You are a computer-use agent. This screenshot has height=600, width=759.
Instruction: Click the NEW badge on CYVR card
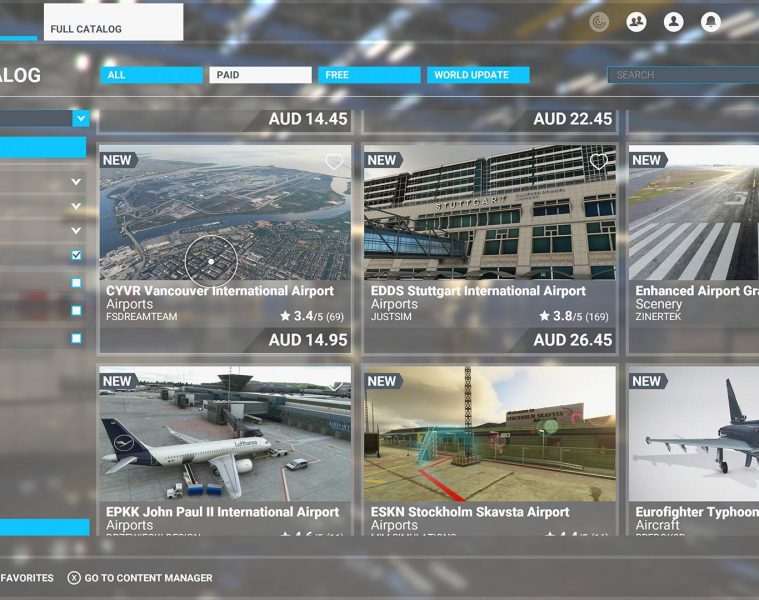(118, 160)
